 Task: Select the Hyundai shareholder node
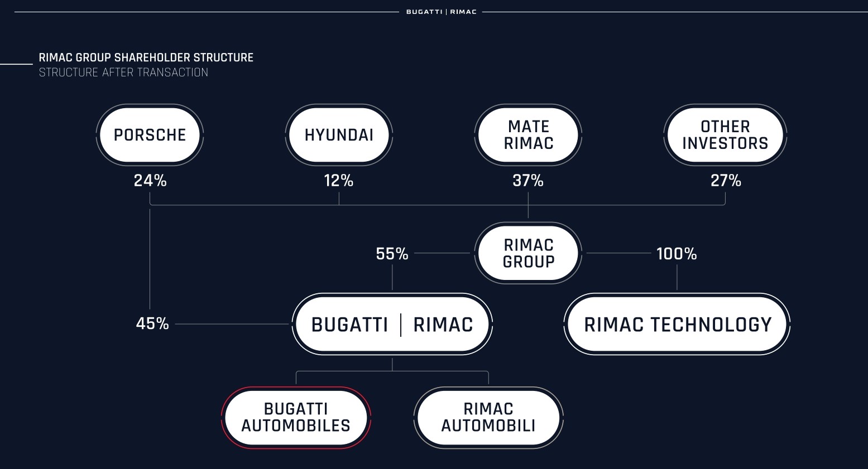point(339,135)
